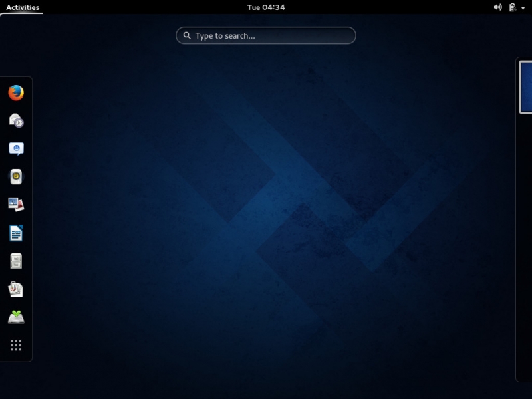Click the battery power status icon
Image resolution: width=532 pixels, height=399 pixels.
point(512,7)
